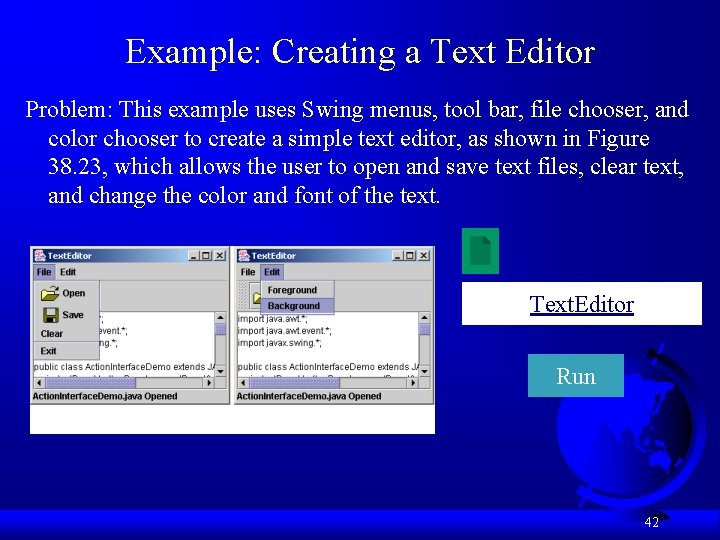Minimize the right TextEditor window
Screen dimensions: 720x540
(x=397, y=256)
